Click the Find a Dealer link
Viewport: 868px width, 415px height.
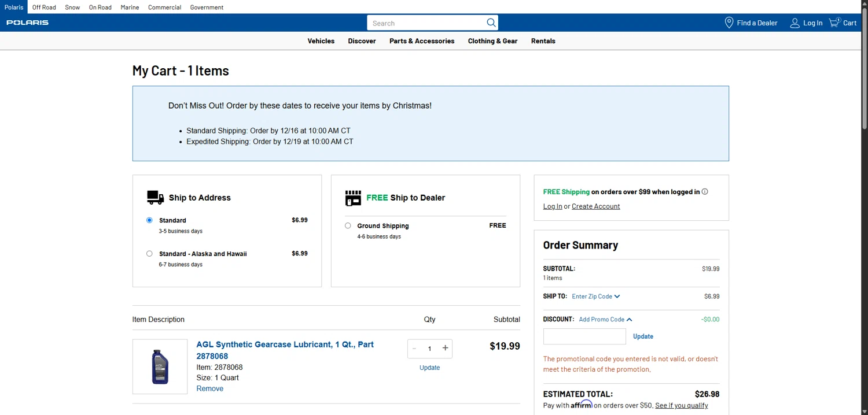(757, 23)
